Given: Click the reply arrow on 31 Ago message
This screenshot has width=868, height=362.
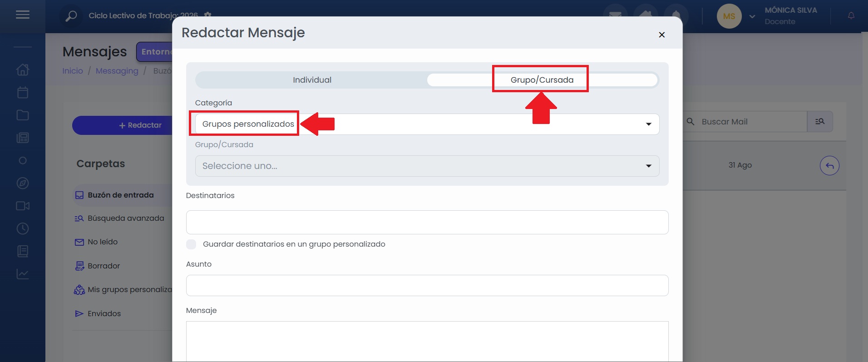Looking at the screenshot, I should point(829,165).
